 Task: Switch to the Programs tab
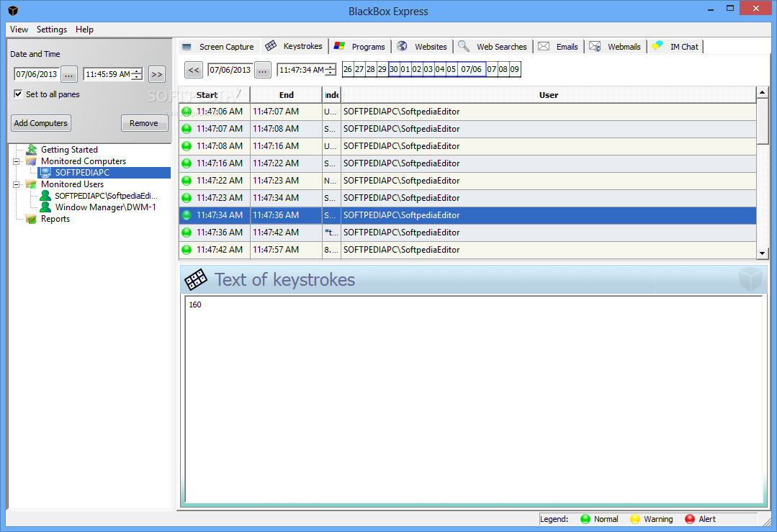[x=360, y=47]
